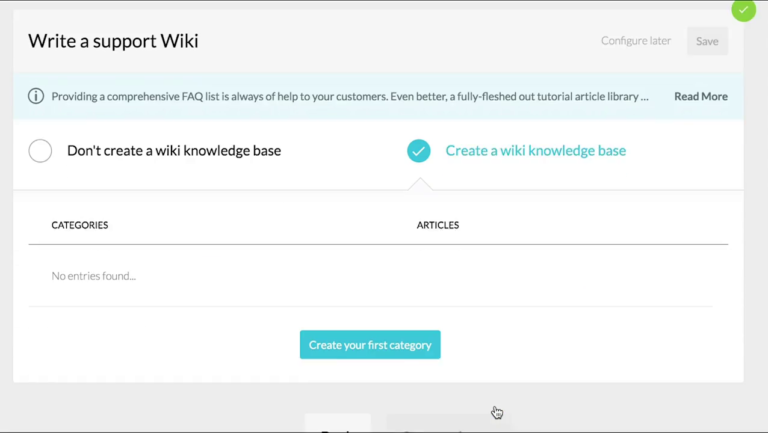
Task: Expand the banner with Read More
Action: [700, 97]
